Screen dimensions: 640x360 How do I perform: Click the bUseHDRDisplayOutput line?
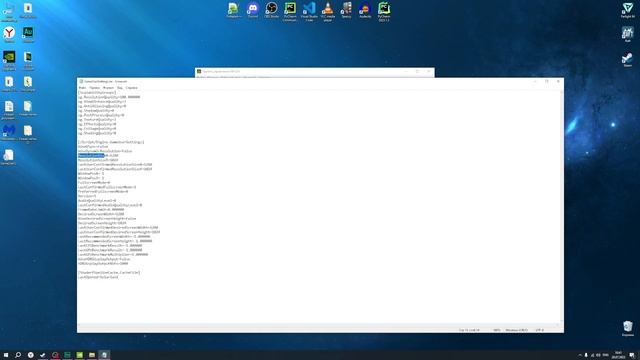point(104,259)
